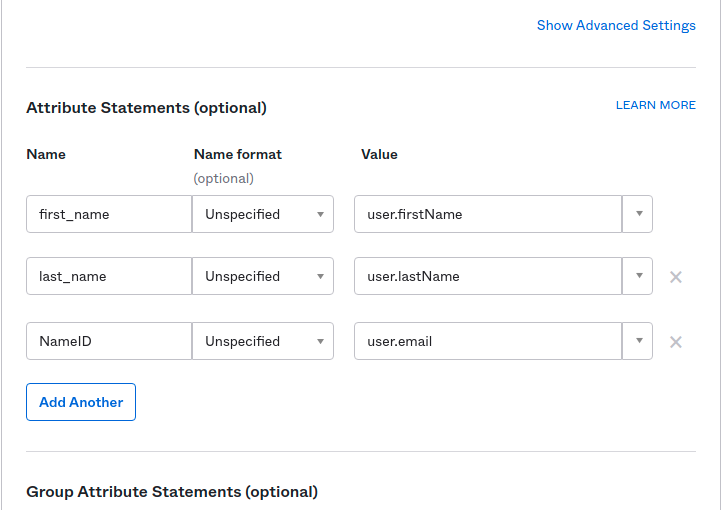Click the user.lastName value field

488,276
